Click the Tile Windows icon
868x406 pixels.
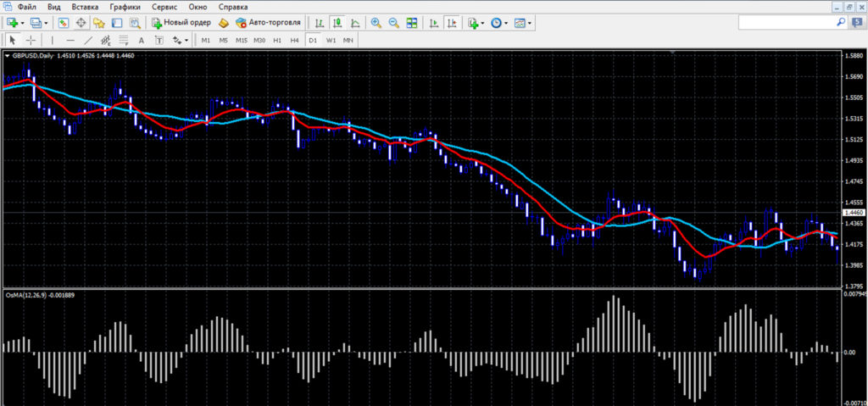[411, 23]
